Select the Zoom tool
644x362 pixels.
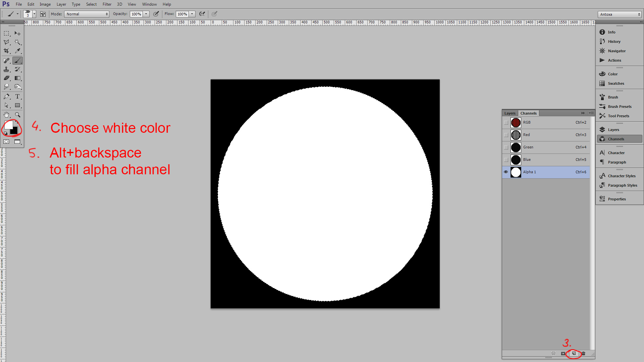[17, 115]
